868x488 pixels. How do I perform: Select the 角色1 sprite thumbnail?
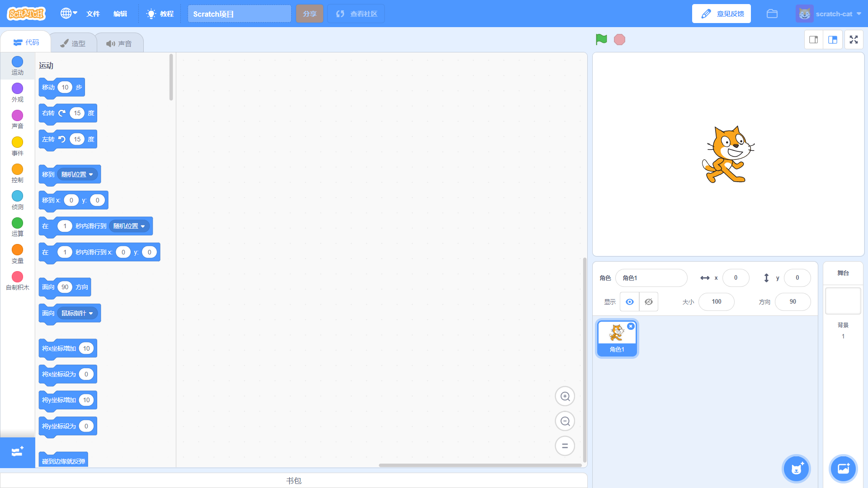click(x=617, y=338)
